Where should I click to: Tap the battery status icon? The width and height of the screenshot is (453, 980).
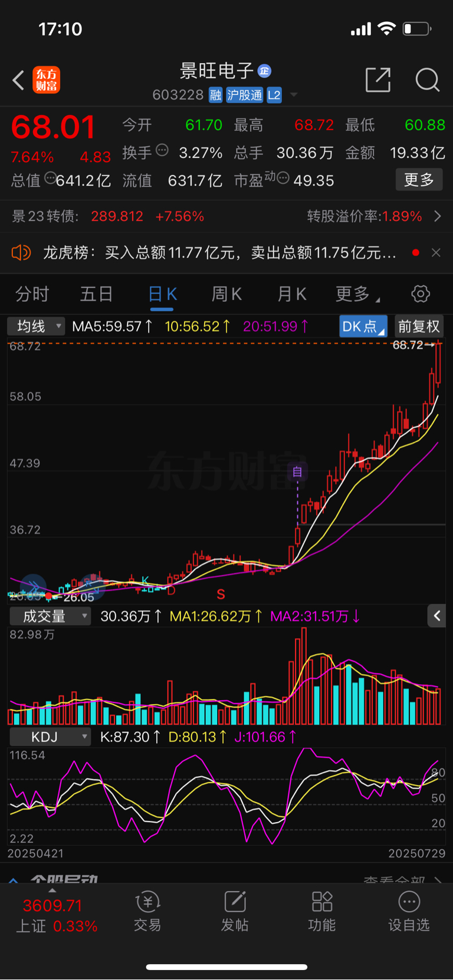coord(416,29)
